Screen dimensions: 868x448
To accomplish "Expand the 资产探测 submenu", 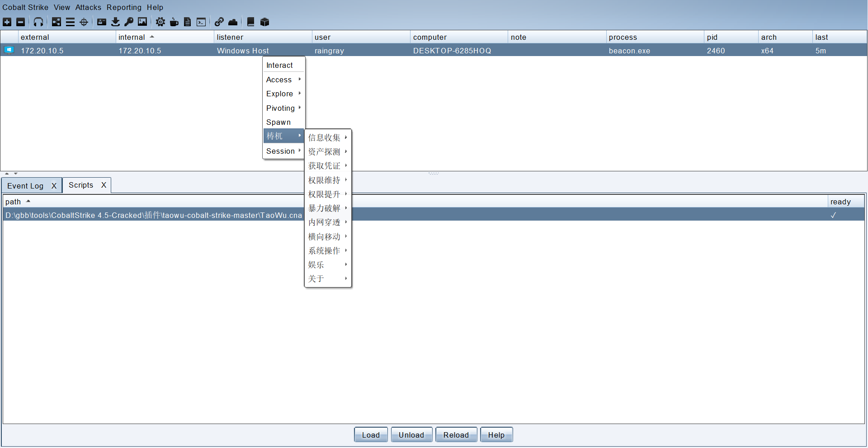I will (328, 151).
